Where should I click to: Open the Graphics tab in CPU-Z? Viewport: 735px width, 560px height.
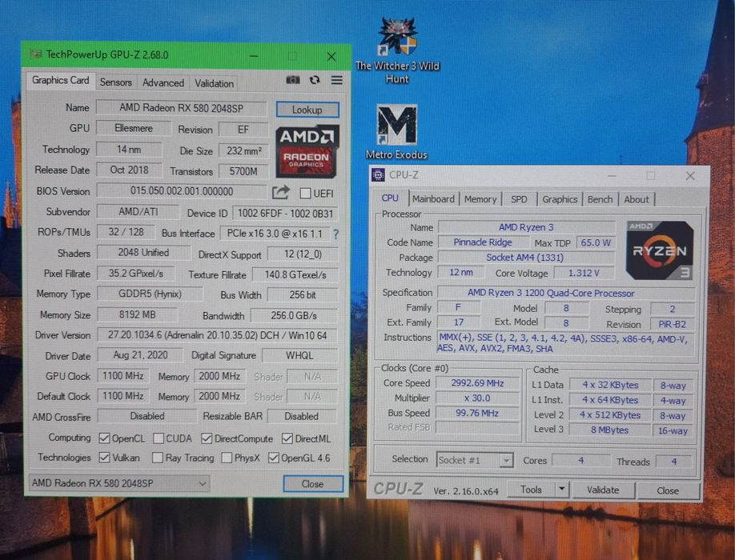coord(560,199)
